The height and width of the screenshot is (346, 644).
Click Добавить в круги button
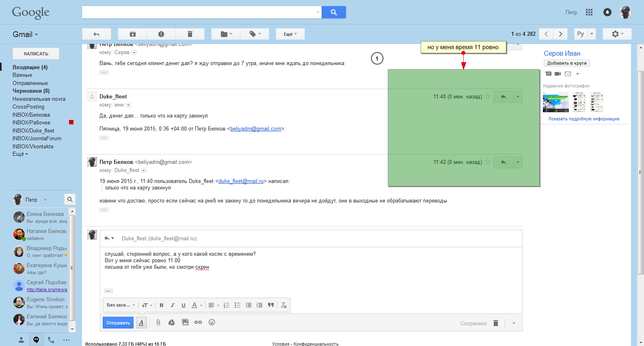[567, 63]
